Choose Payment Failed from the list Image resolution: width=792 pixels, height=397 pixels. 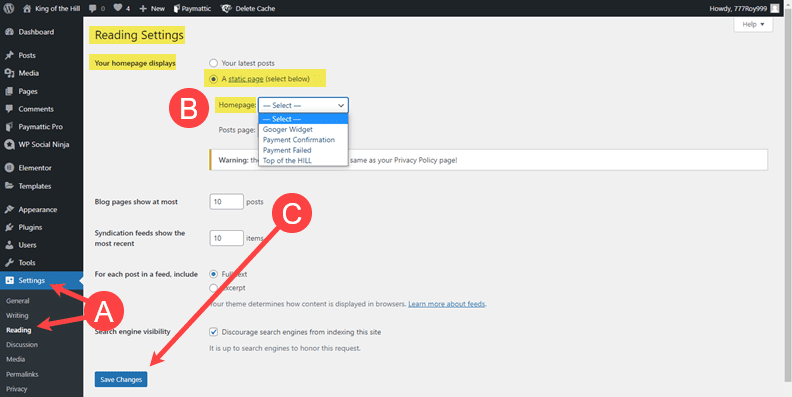pos(303,150)
